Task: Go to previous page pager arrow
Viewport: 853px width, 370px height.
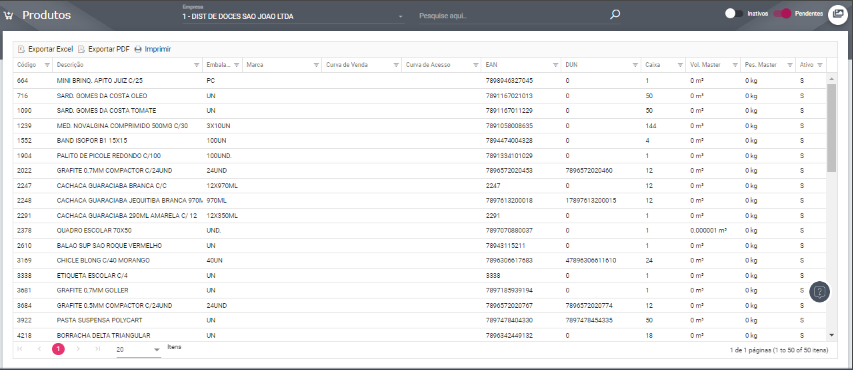Action: [39, 349]
